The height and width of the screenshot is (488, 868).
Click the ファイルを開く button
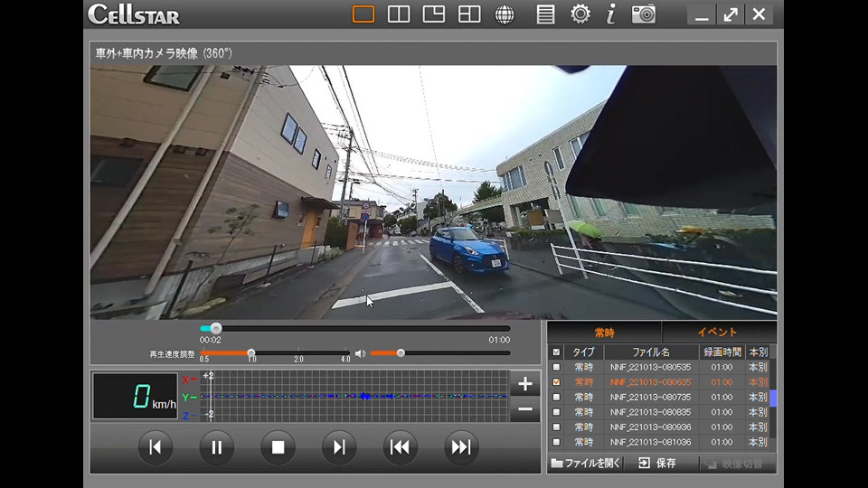586,463
